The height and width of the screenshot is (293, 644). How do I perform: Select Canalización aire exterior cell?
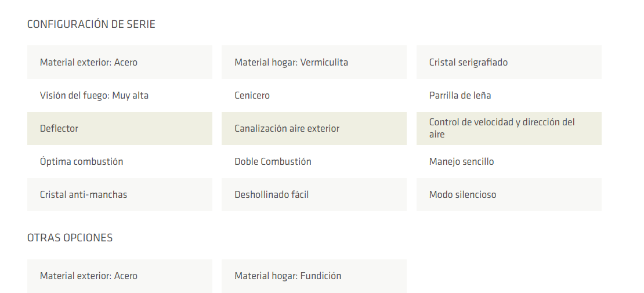click(x=314, y=128)
